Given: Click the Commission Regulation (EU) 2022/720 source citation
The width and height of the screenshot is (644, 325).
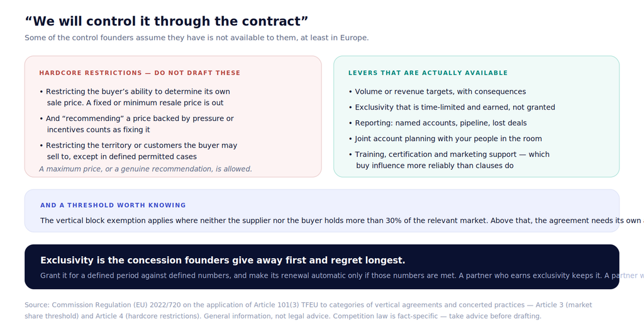Looking at the screenshot, I should pyautogui.click(x=308, y=305).
